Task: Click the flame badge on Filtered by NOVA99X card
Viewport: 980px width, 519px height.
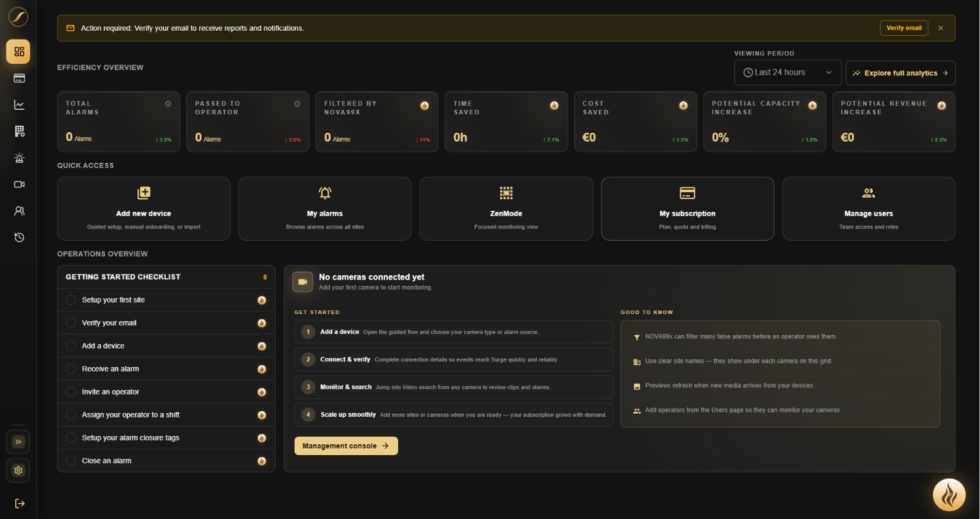Action: [425, 105]
